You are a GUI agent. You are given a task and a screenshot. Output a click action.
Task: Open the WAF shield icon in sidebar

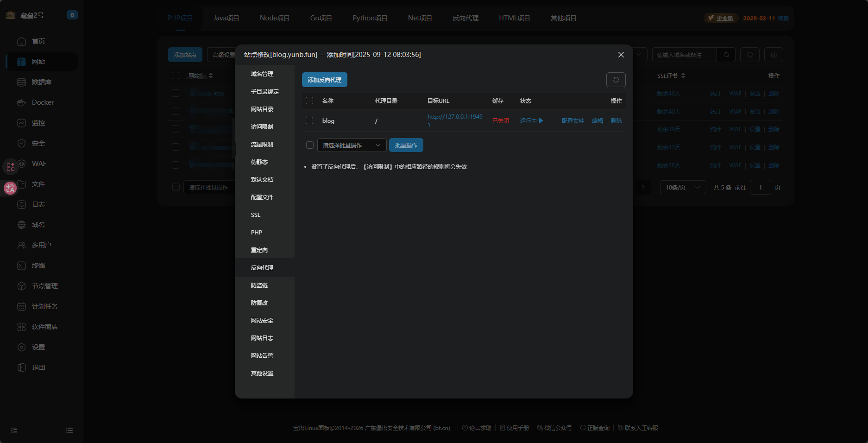pyautogui.click(x=22, y=164)
